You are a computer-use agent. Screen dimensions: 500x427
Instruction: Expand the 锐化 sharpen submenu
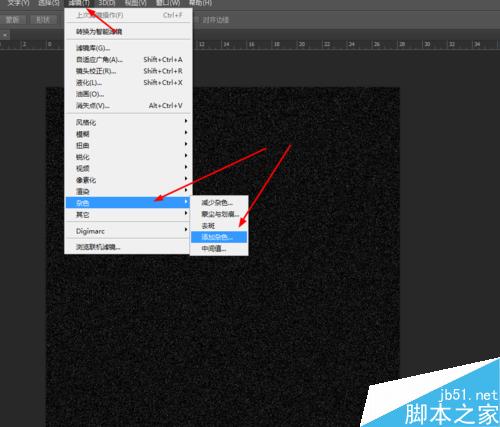[x=128, y=157]
